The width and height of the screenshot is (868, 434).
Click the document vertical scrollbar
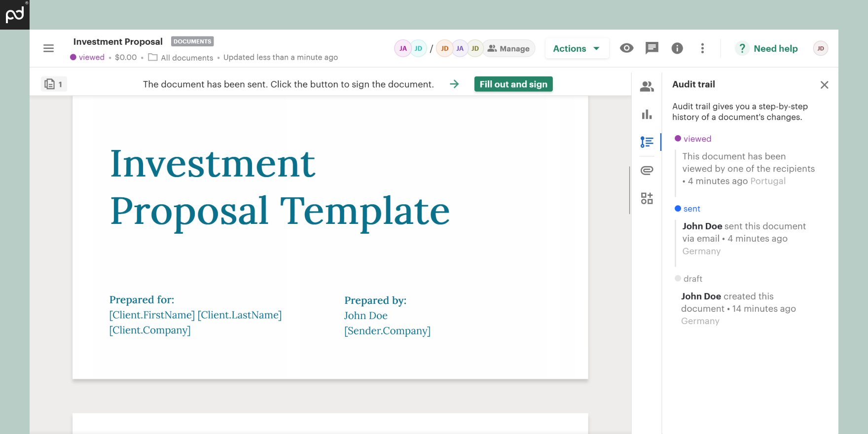[x=629, y=190]
